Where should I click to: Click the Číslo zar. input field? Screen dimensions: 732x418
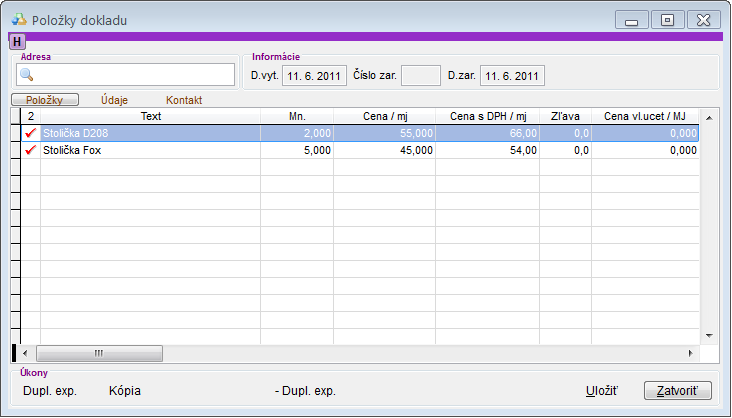pos(420,76)
